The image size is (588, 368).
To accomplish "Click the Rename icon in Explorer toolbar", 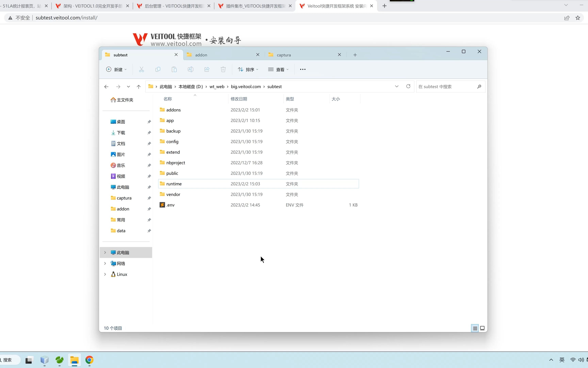I will pos(191,69).
